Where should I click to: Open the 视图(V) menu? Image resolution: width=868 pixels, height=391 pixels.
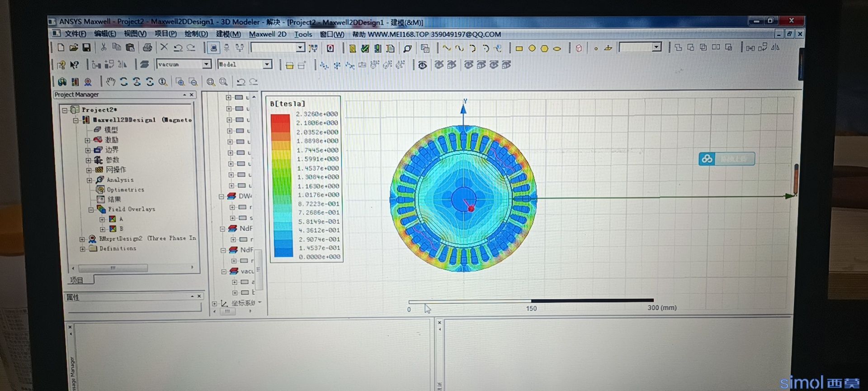point(135,34)
